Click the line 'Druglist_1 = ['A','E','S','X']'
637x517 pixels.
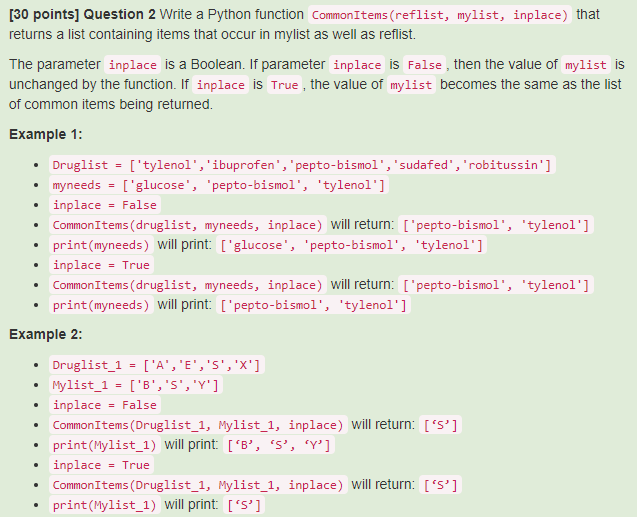click(x=156, y=365)
